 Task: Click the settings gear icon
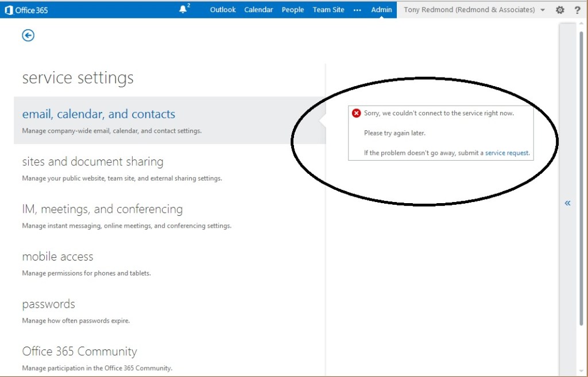tap(560, 10)
